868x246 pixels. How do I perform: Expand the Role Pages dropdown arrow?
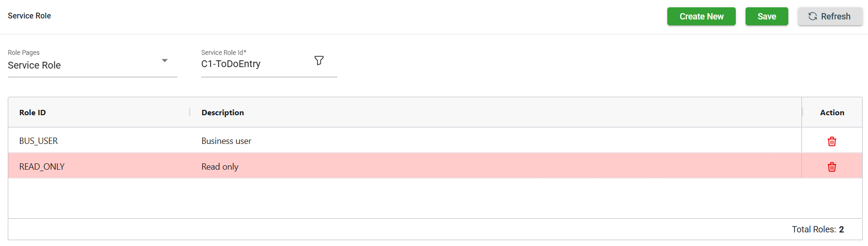165,61
